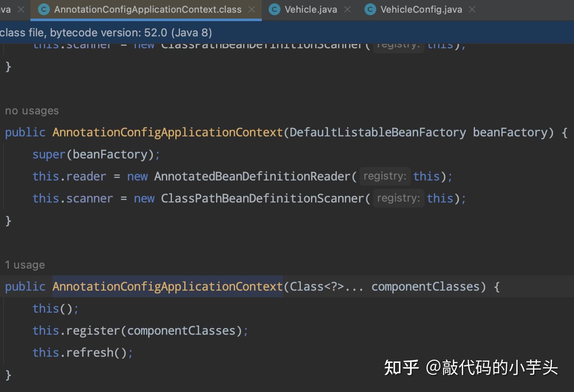Close the VehicleConfig.java tab

[x=472, y=9]
